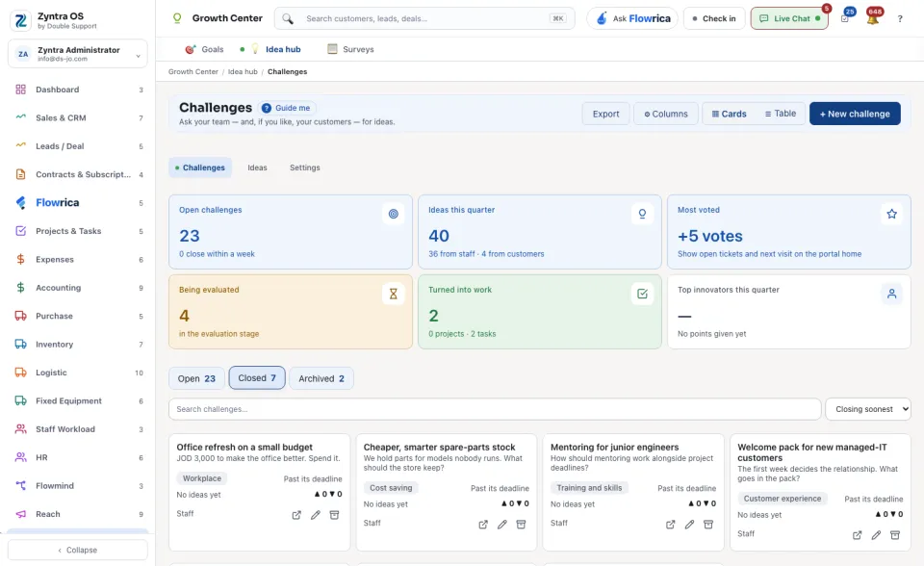The image size is (924, 566).
Task: Click the Check in button
Action: [714, 18]
